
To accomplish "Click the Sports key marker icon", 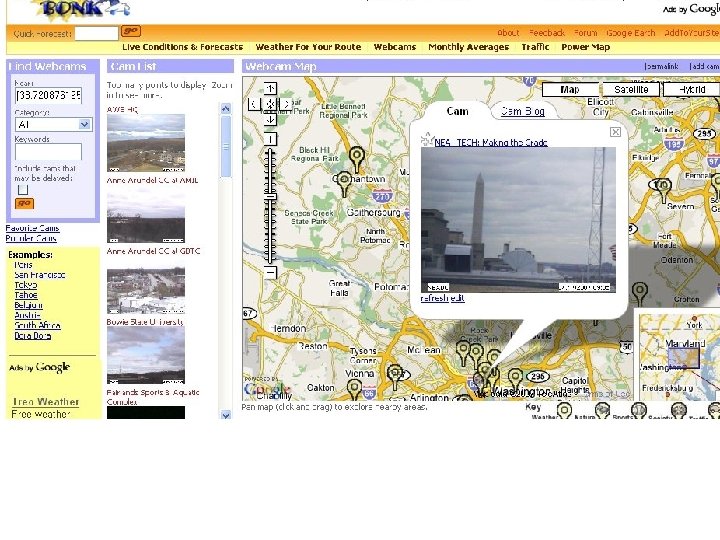I will pyautogui.click(x=639, y=410).
